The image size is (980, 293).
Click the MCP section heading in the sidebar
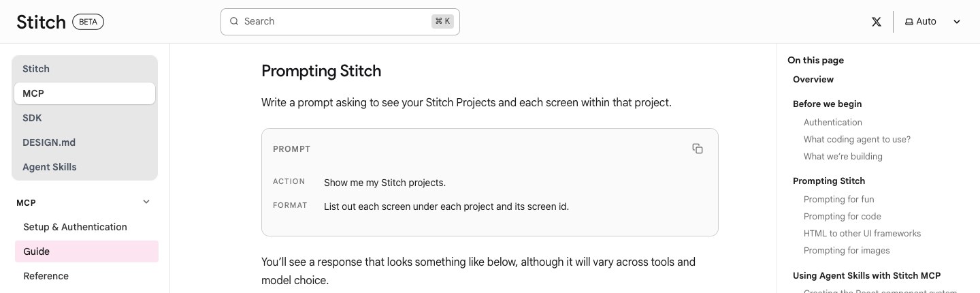point(26,202)
